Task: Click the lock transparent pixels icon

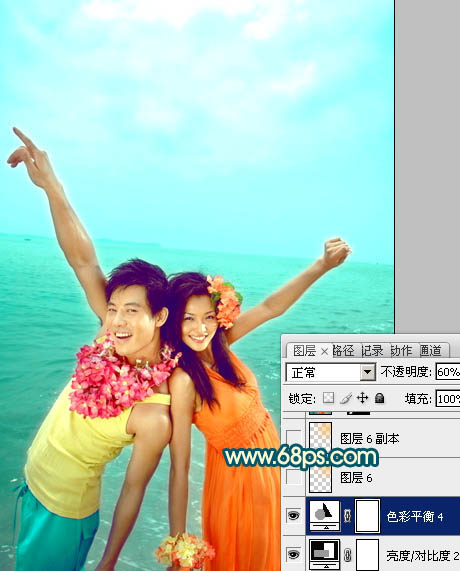Action: tap(328, 398)
